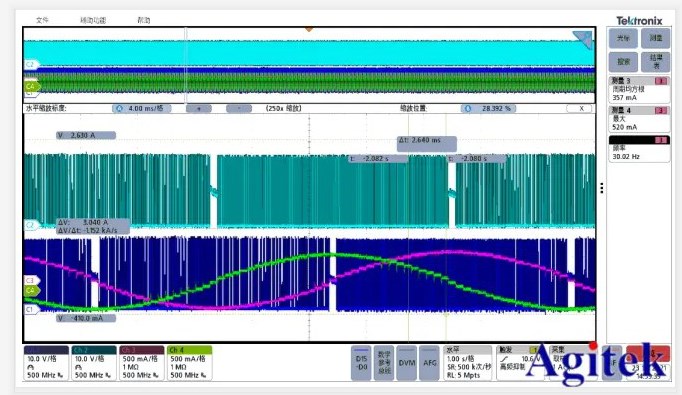Click the red source tag on 测量 4
The width and height of the screenshot is (682, 395).
click(661, 110)
